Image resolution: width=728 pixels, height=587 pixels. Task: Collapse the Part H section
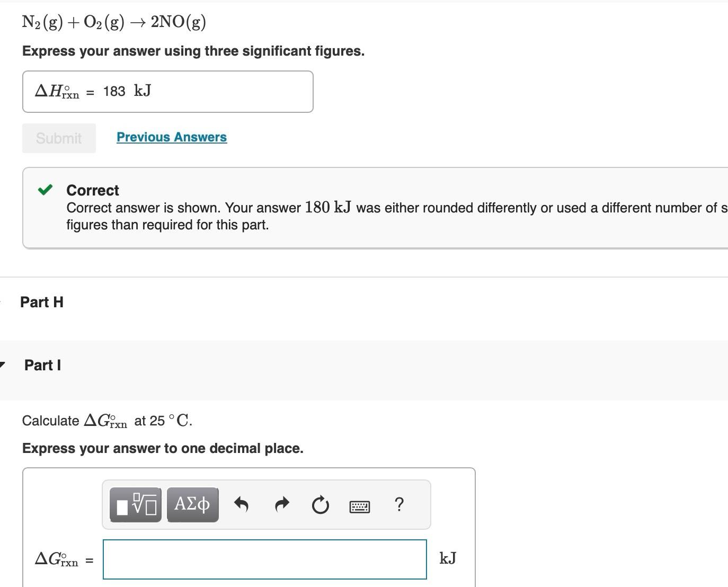point(2,301)
